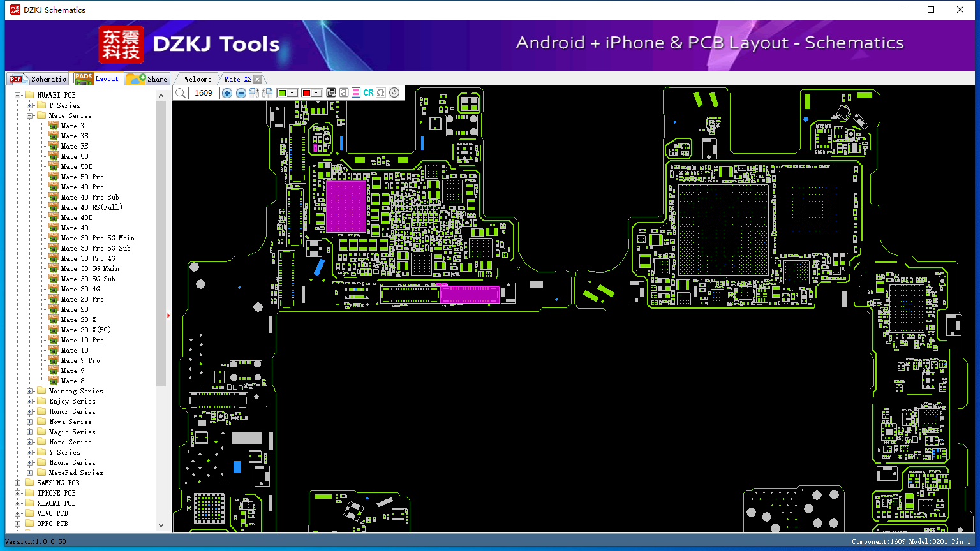Rotate the layout counter-clockwise using the pages icon

(267, 93)
